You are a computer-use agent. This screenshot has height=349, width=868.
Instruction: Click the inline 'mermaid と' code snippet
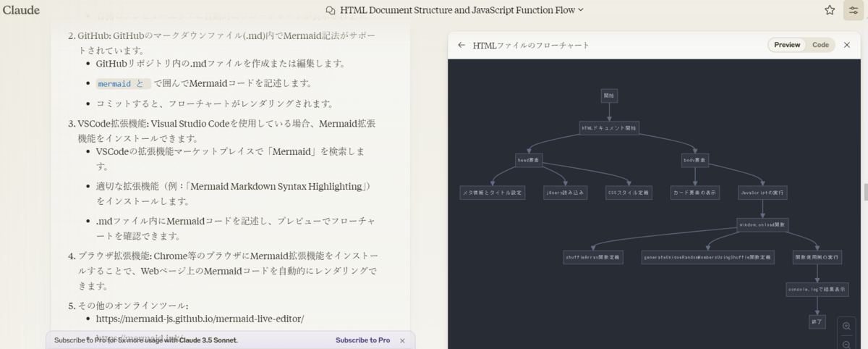point(123,83)
